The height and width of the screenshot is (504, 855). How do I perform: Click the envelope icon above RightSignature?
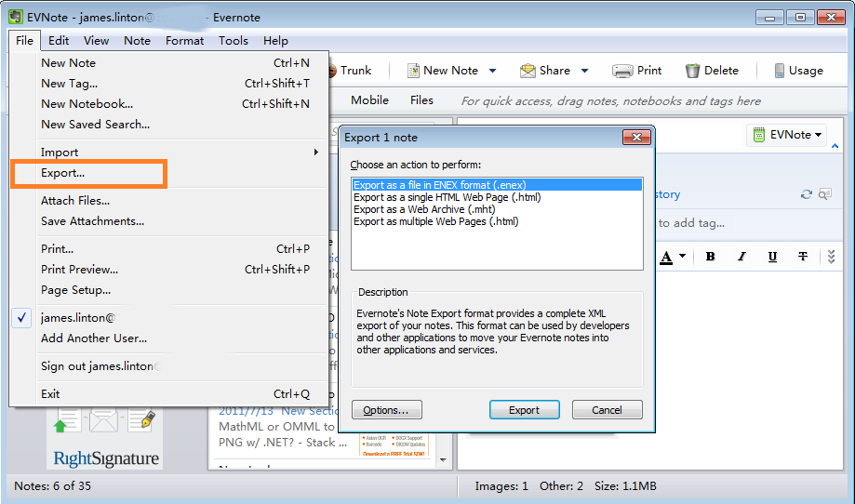[103, 420]
